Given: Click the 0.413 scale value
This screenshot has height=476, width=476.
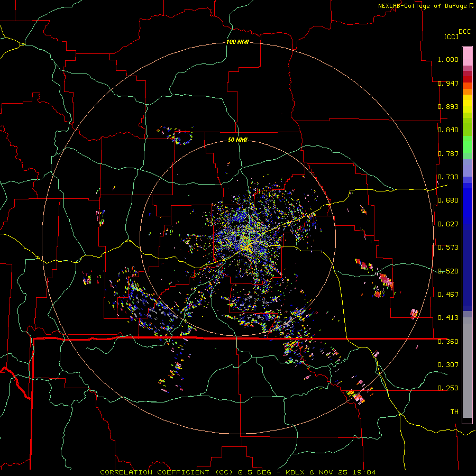Looking at the screenshot, I should click(x=448, y=318).
